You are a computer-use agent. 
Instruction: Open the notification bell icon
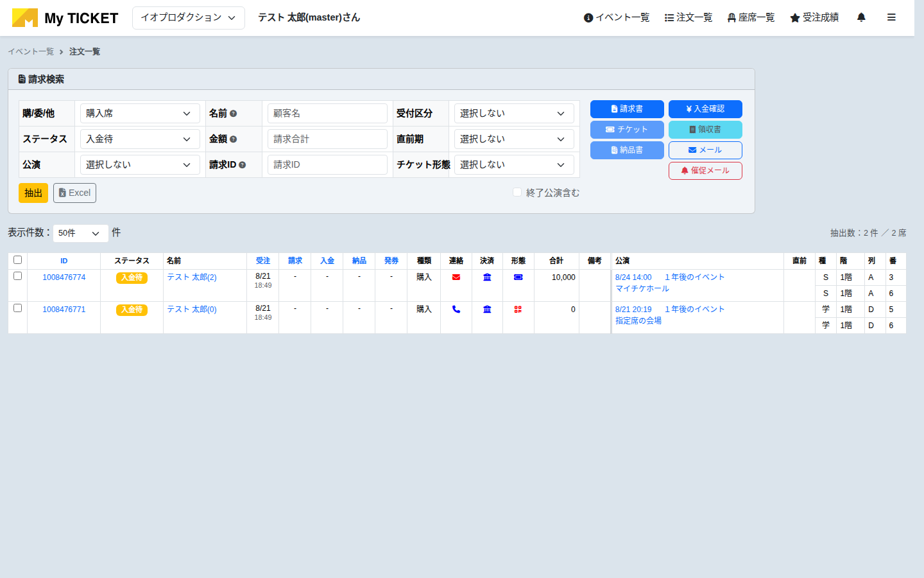point(861,17)
